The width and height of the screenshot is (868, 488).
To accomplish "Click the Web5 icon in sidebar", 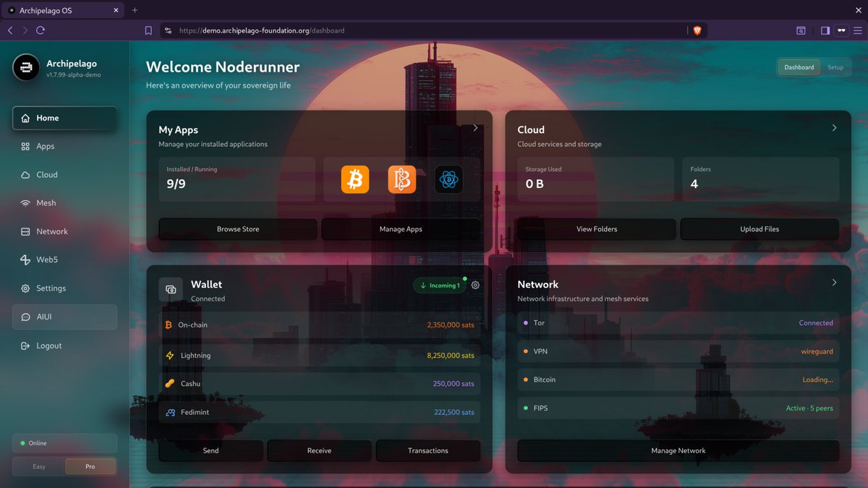I will coord(26,260).
